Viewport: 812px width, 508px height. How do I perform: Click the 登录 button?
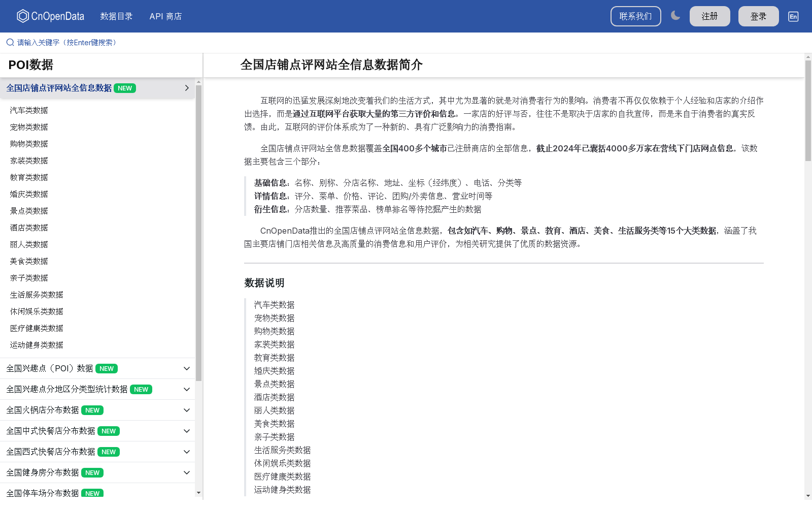[x=758, y=16]
